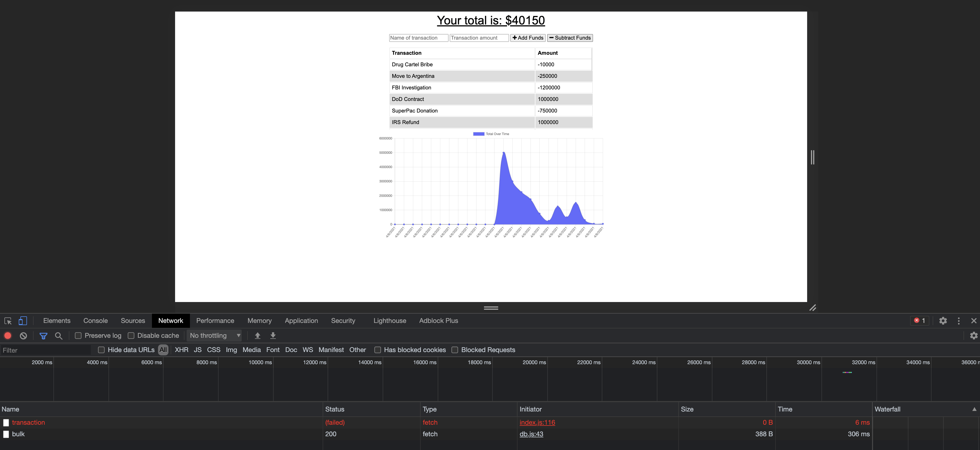Click the export HAR download arrow
The image size is (980, 450).
[x=273, y=336]
